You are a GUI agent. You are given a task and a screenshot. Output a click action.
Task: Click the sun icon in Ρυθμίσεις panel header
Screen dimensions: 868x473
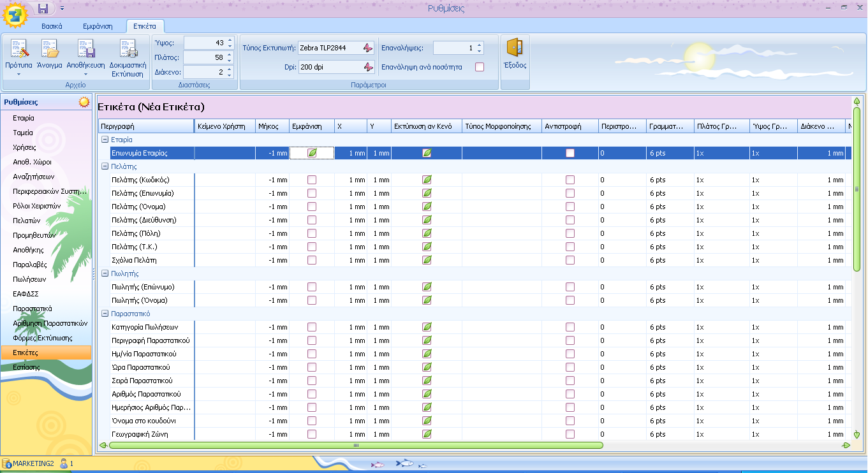pyautogui.click(x=84, y=102)
